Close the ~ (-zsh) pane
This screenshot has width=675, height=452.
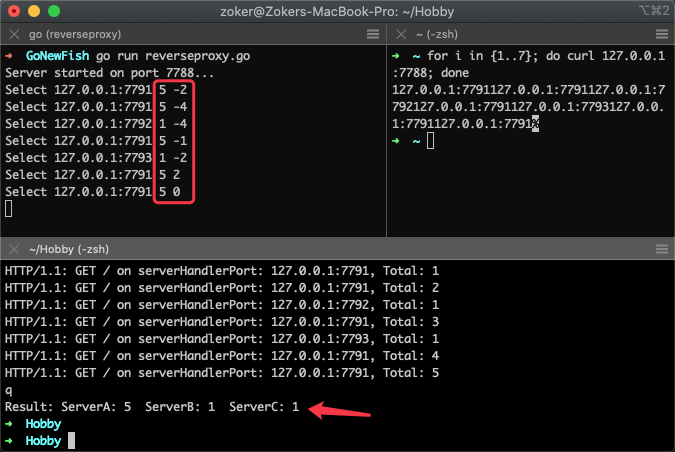click(x=399, y=34)
